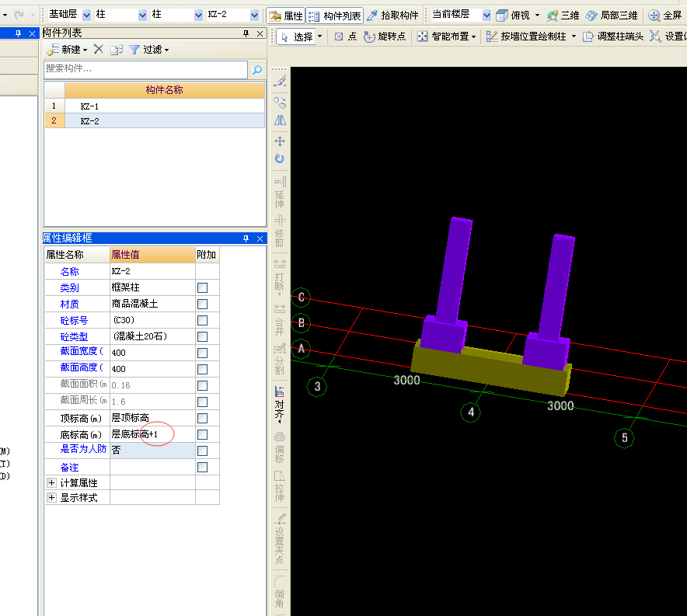Check the 附加 box for 截面宽度 row
Viewport: 687px width, 616px height.
202,353
